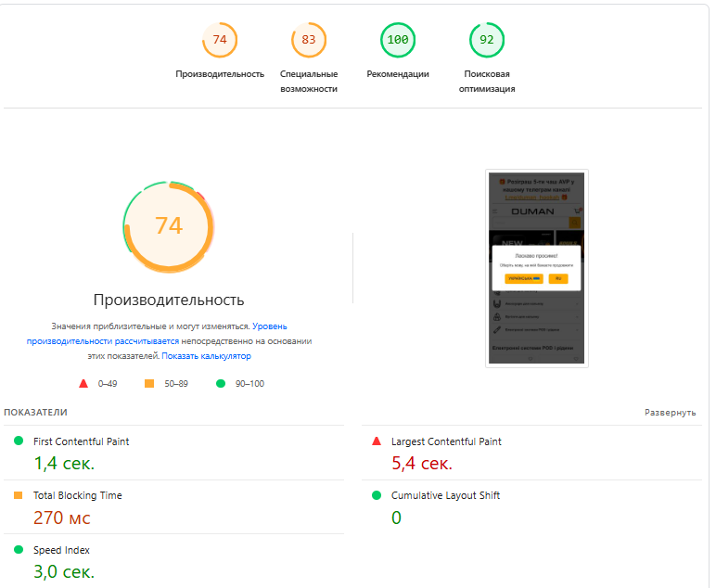Click the red triangle 0–49 legend icon
This screenshot has width=716, height=588.
[x=83, y=383]
